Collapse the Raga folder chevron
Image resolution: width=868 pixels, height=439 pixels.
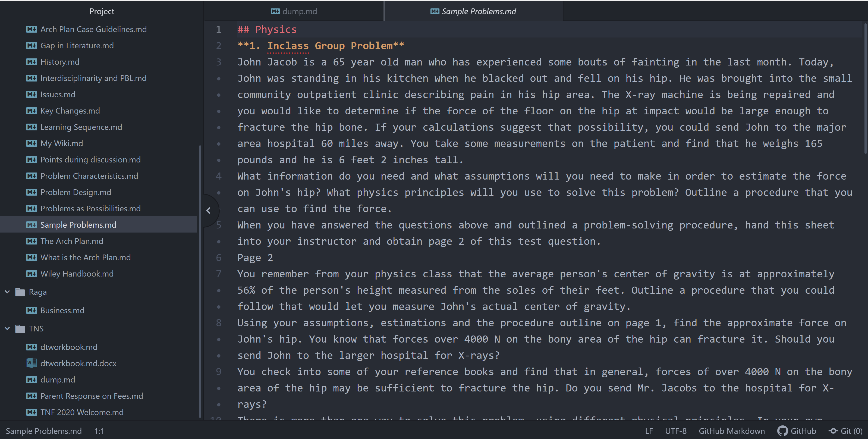(x=7, y=292)
